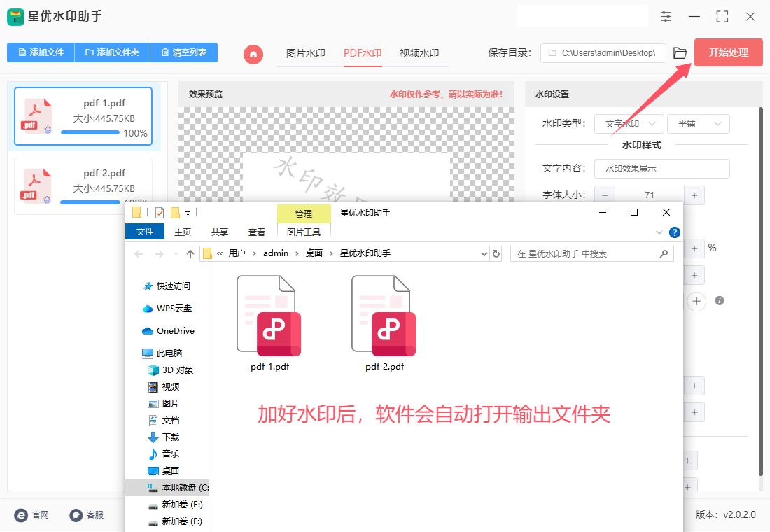Click the 添加文件 button

[41, 52]
